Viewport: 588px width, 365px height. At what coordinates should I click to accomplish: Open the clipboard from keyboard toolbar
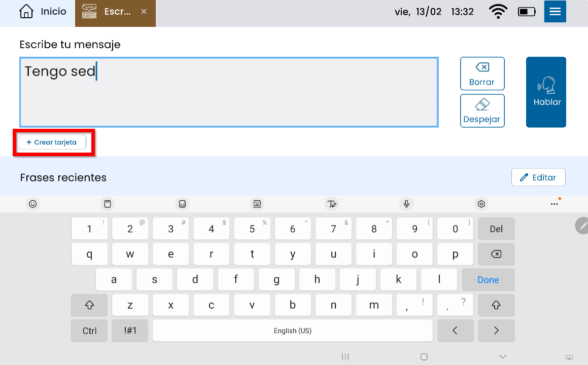coord(108,204)
